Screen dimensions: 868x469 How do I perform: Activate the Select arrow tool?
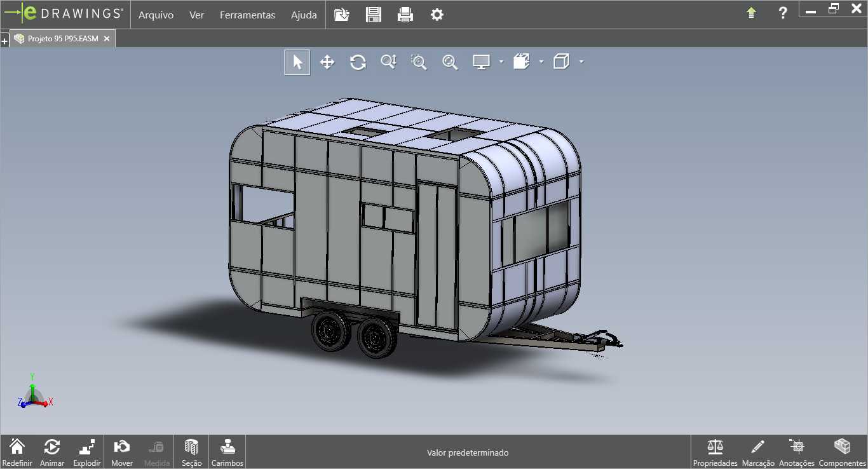297,62
